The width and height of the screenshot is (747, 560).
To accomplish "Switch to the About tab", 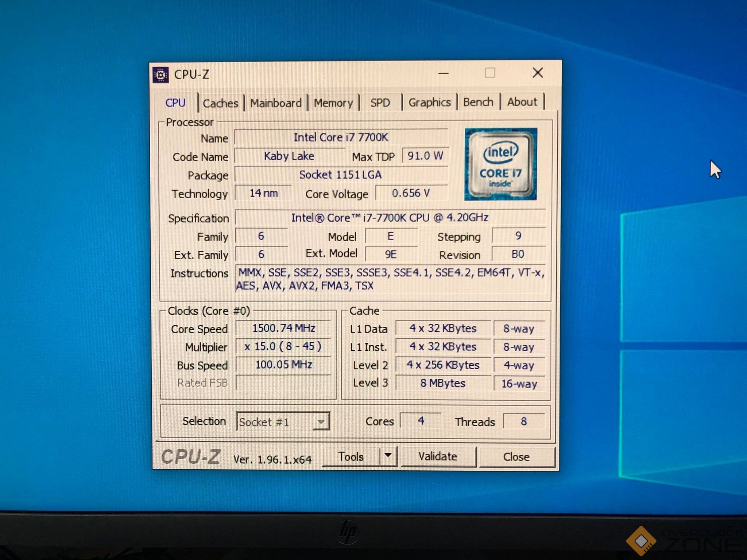I will [522, 102].
